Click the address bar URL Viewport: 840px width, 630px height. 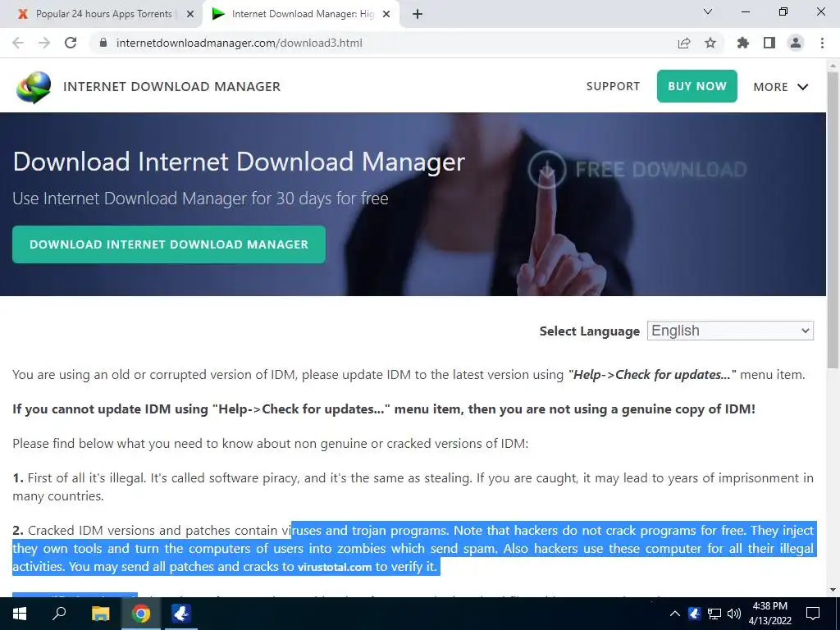click(239, 43)
